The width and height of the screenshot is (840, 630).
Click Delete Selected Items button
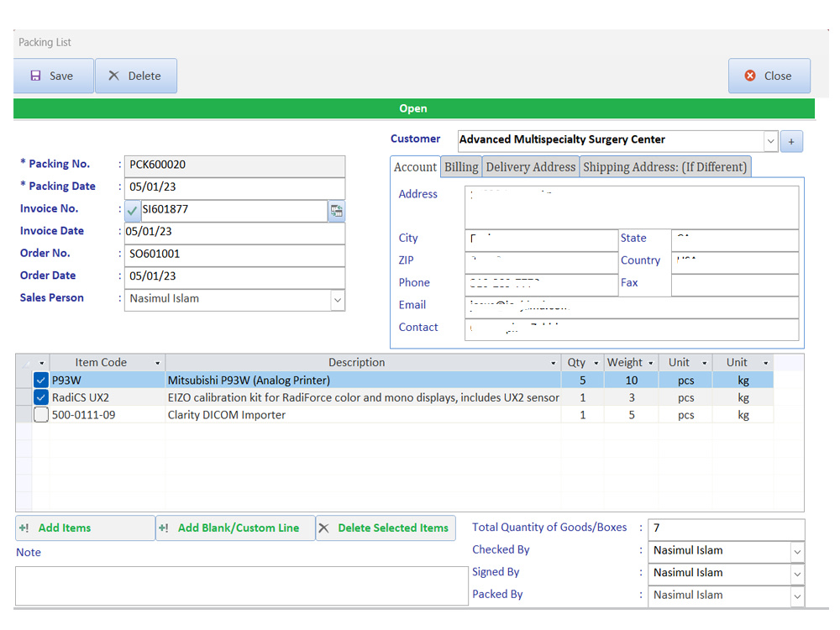[x=386, y=528]
